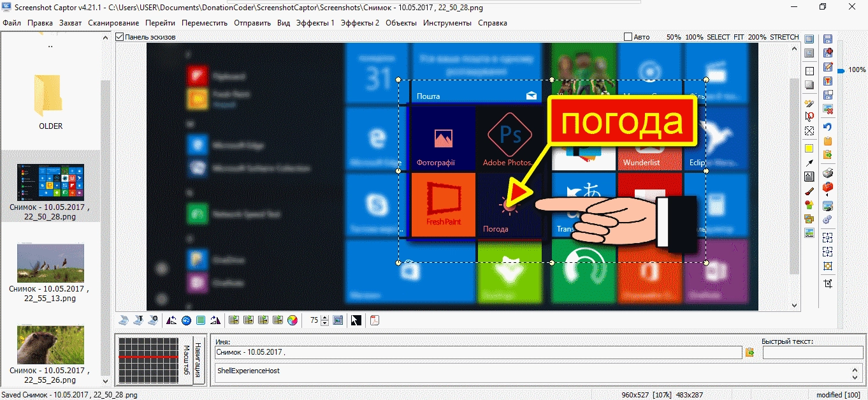
Task: Click the green lines icon
Action: click(201, 320)
